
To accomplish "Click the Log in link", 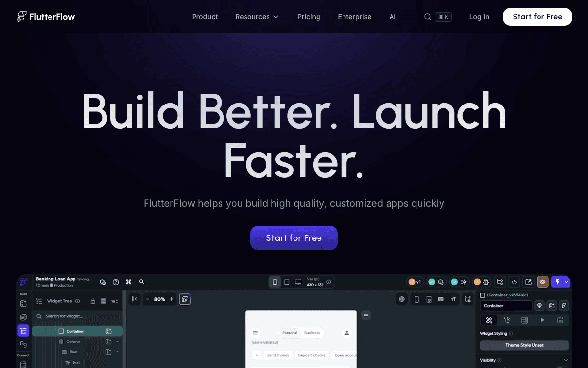I will 479,17.
